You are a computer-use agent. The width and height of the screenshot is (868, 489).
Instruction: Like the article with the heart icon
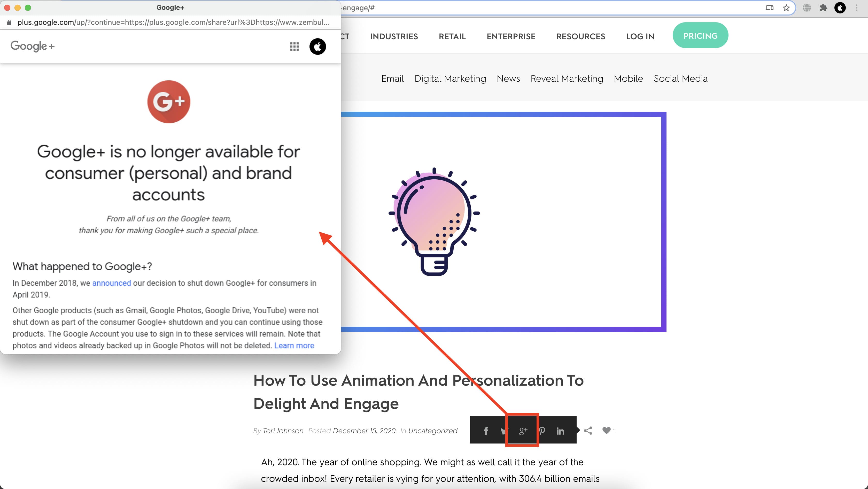(x=606, y=430)
